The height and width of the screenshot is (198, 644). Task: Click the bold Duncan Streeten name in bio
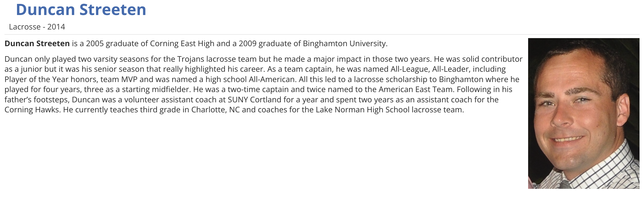coord(37,44)
